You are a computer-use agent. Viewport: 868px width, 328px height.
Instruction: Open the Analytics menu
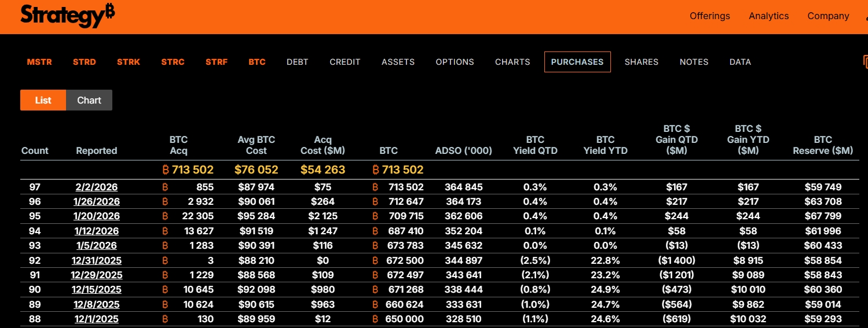click(x=768, y=16)
